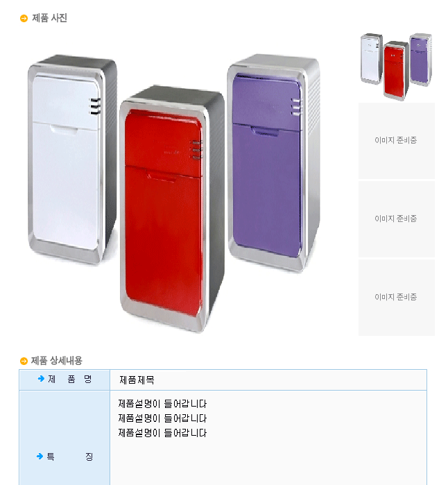Open the first 이미지 준비중 placeholder thumbnail
The width and height of the screenshot is (448, 485).
397,141
